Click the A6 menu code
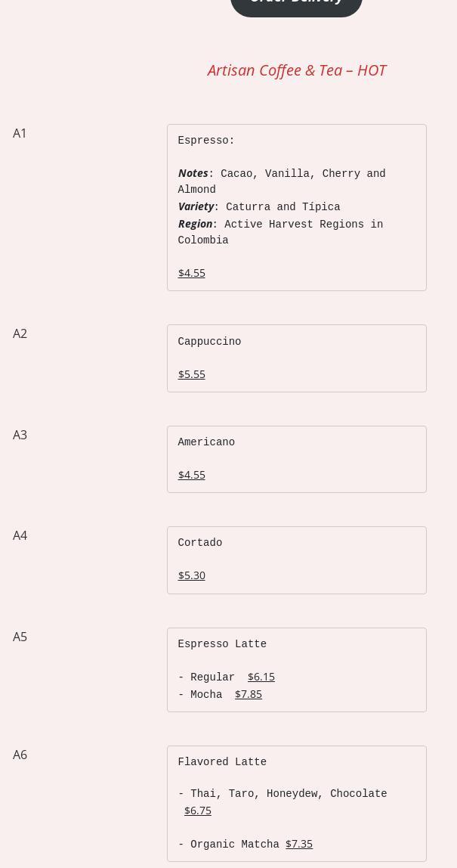 [20, 755]
